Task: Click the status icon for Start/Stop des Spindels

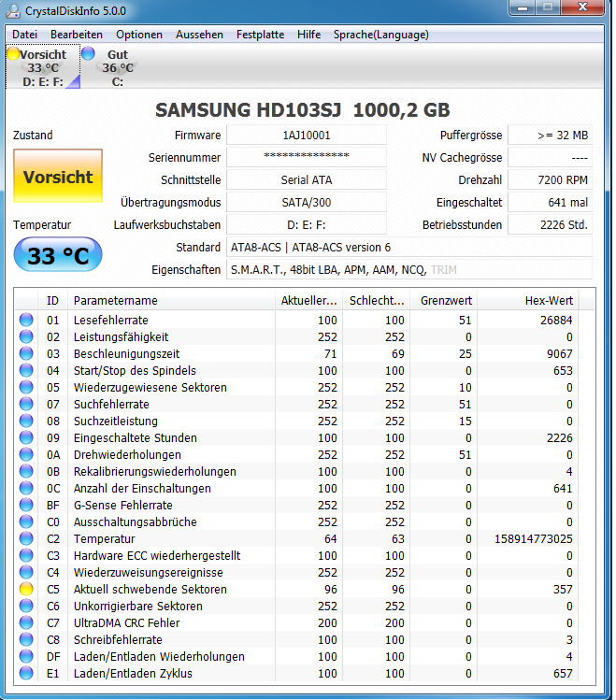Action: pos(26,370)
